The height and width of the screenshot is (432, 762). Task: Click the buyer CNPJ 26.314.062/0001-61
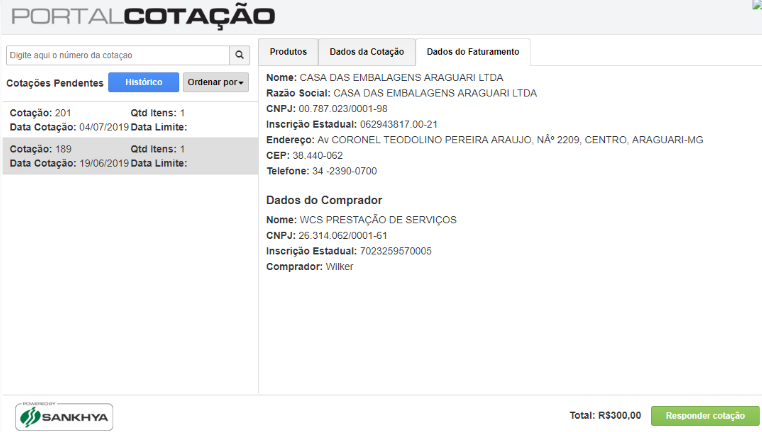pos(343,236)
